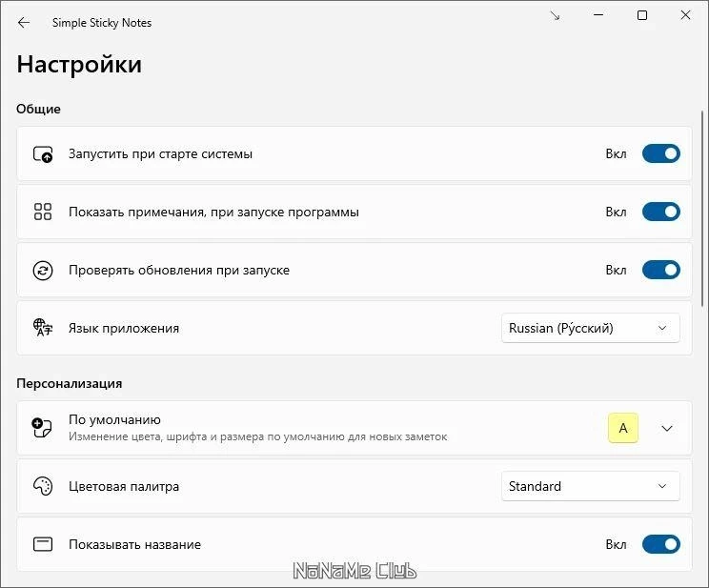This screenshot has width=709, height=588.
Task: Click the Запустить при старте системы label
Action: (160, 153)
